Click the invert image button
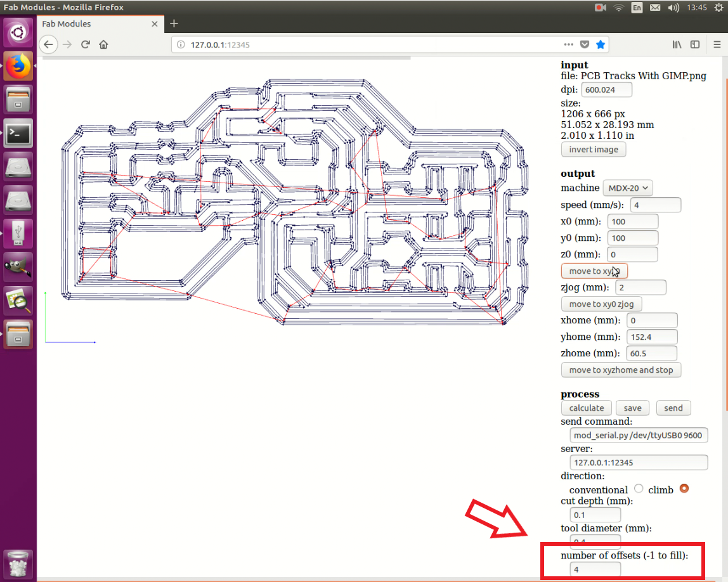 click(x=593, y=149)
